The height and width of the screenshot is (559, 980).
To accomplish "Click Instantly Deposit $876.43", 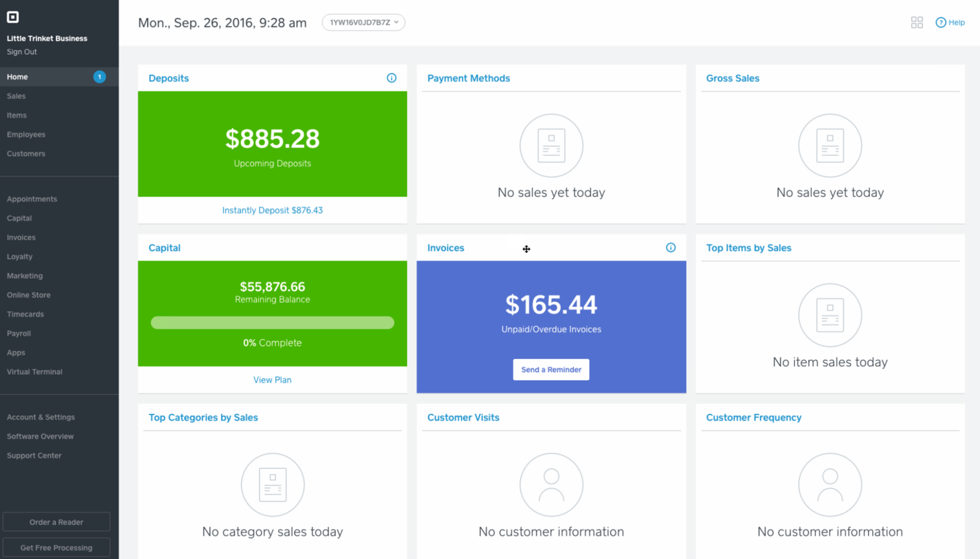I will pos(272,210).
